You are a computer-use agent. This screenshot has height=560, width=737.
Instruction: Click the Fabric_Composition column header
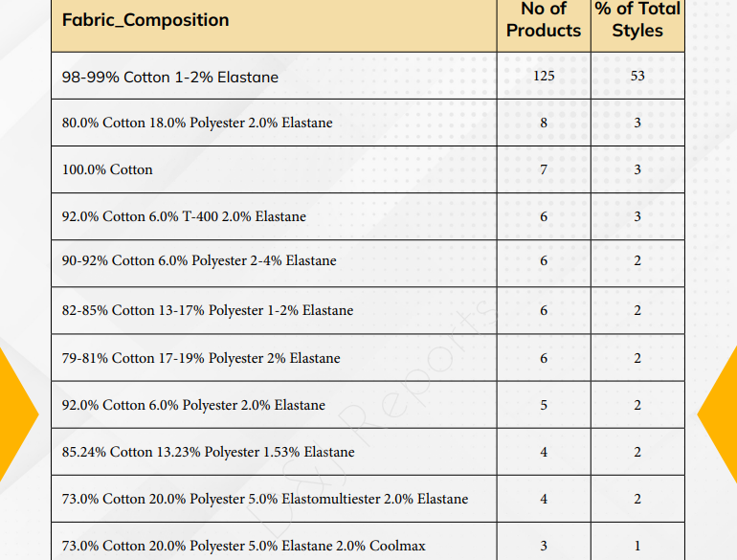click(145, 20)
